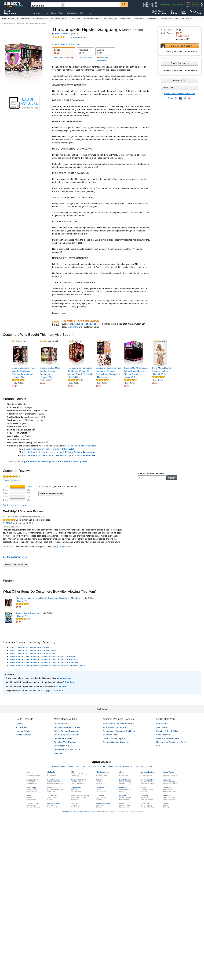This screenshot has width=204, height=980.
Task: Click the orange search magnifier button
Action: coord(124,5)
